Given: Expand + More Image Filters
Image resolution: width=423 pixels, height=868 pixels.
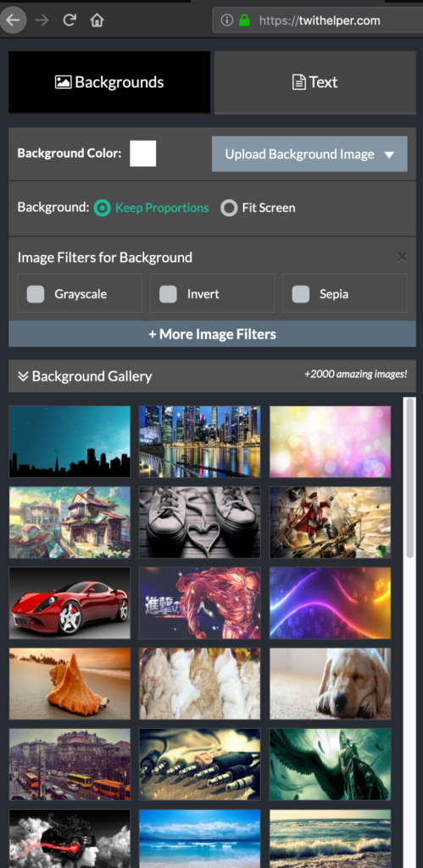Looking at the screenshot, I should pyautogui.click(x=212, y=334).
